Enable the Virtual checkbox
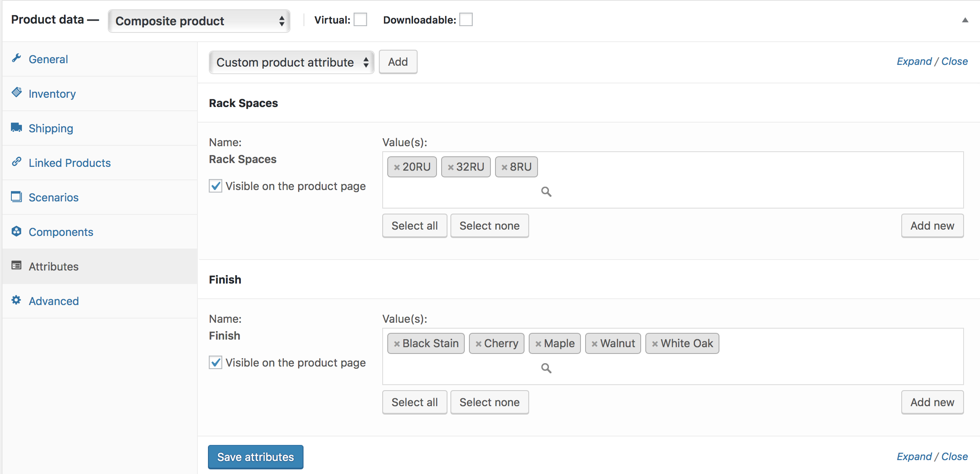This screenshot has width=980, height=474. 360,20
